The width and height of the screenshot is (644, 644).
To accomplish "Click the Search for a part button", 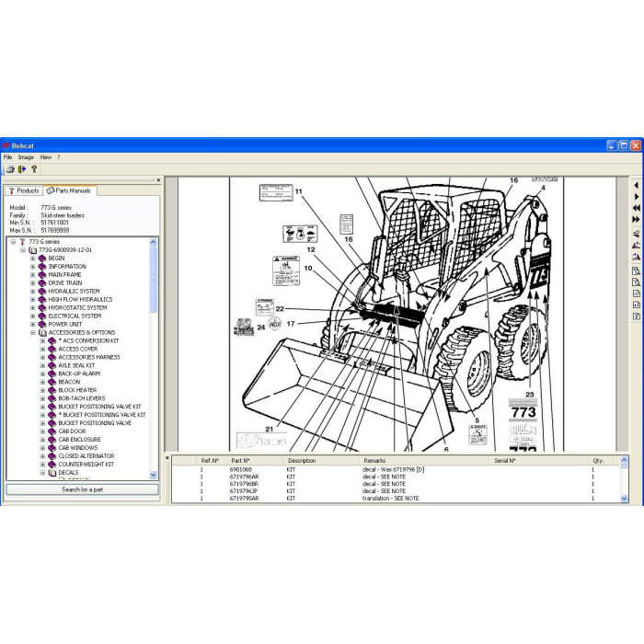I will click(82, 489).
